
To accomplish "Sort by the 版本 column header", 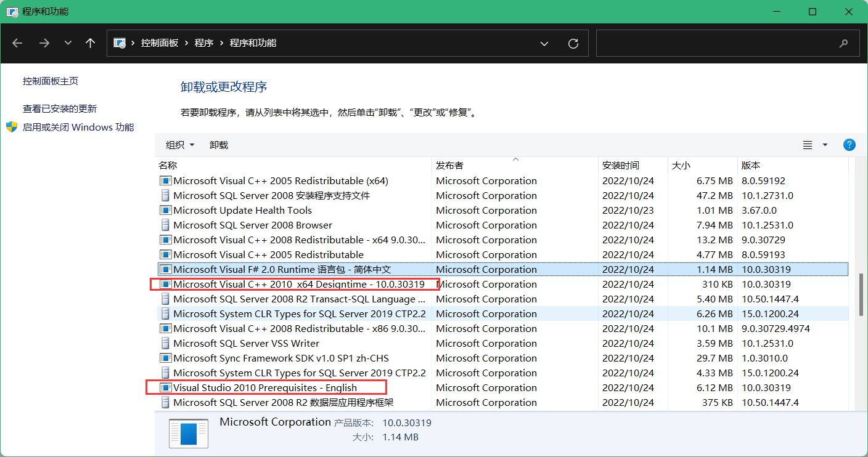I will [x=793, y=165].
